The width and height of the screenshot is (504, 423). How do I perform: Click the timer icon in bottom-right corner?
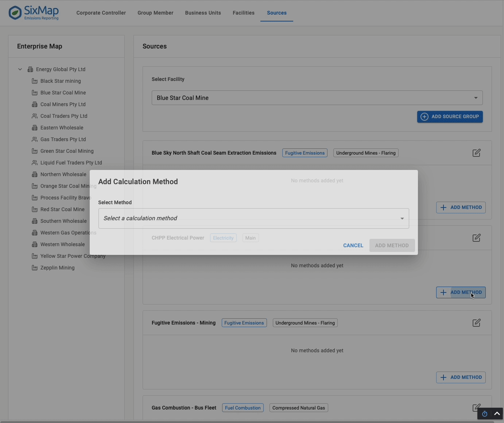coord(484,414)
